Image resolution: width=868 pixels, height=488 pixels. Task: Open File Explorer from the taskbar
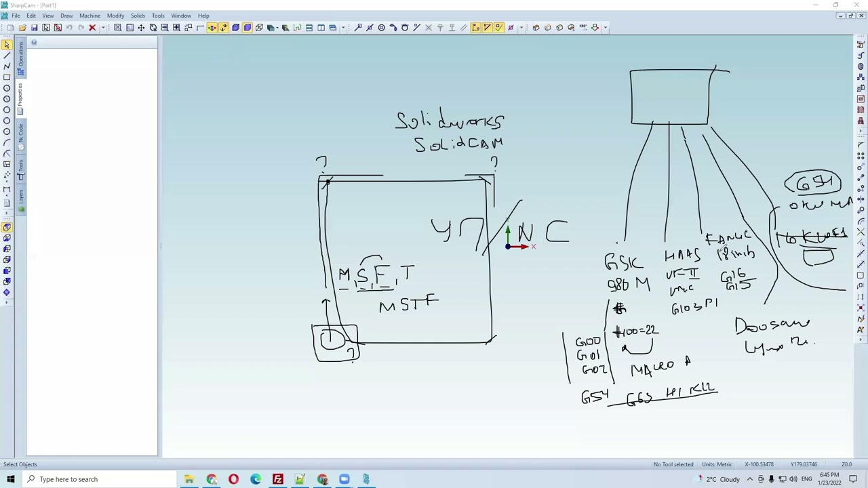[x=189, y=479]
